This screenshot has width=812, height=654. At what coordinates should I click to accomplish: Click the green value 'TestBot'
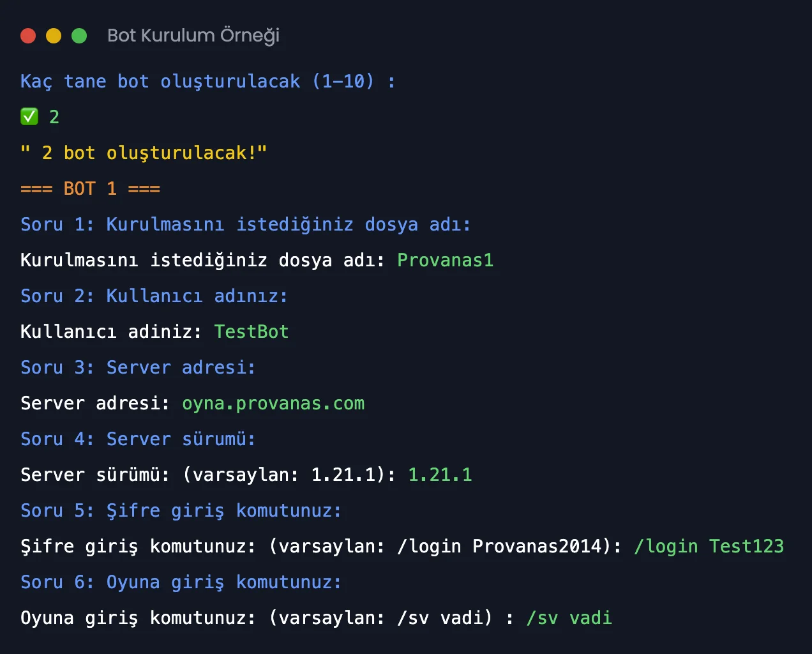pos(252,332)
